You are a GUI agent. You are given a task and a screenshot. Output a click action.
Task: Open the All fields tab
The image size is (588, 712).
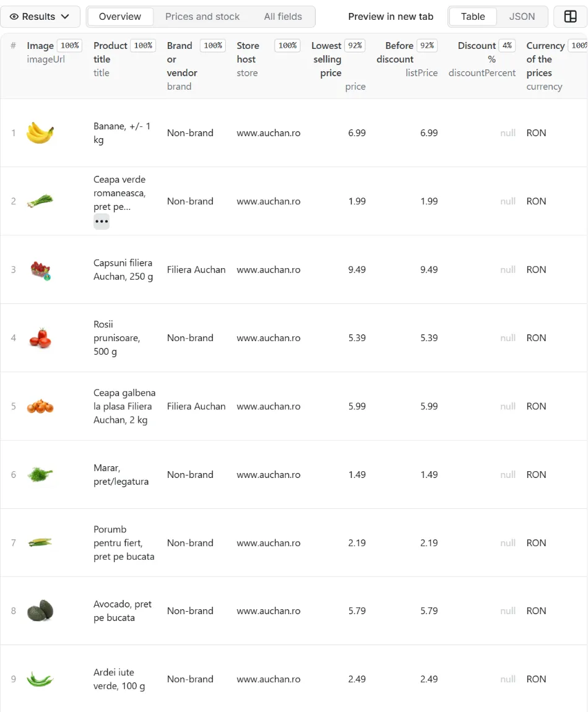click(x=283, y=17)
